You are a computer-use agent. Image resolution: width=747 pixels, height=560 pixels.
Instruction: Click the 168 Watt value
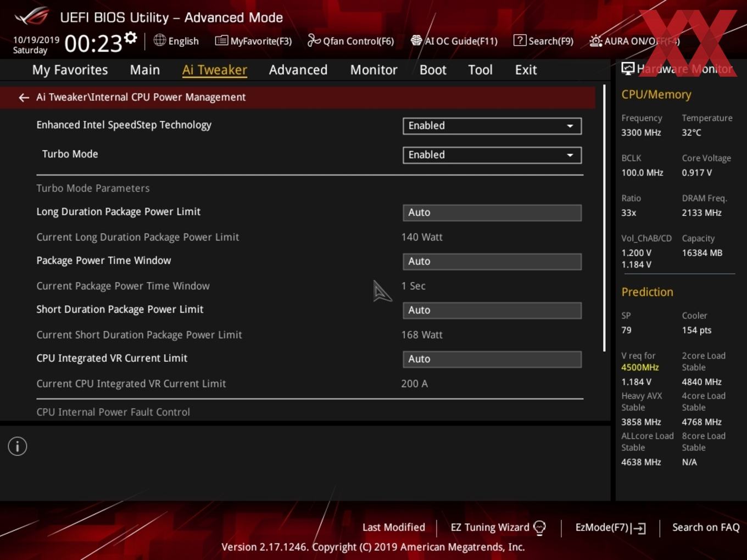pyautogui.click(x=422, y=335)
